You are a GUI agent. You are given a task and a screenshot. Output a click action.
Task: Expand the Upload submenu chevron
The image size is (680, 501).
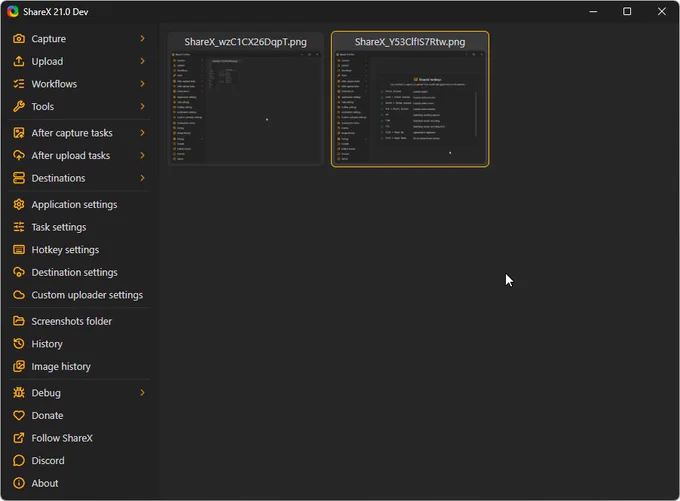(x=142, y=61)
